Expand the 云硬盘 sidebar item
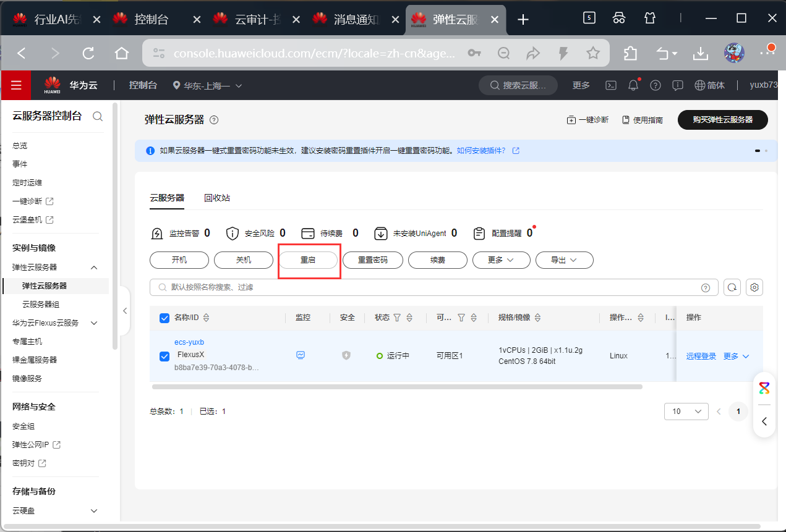The height and width of the screenshot is (532, 786). [94, 511]
